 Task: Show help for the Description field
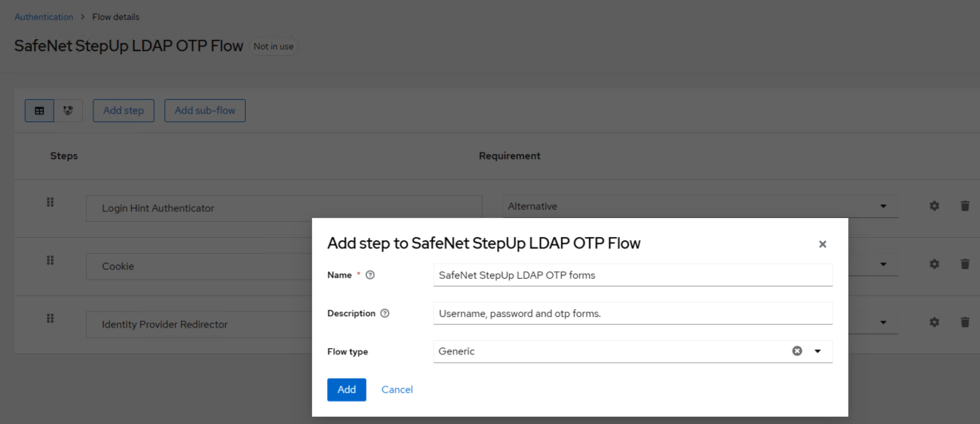(385, 314)
